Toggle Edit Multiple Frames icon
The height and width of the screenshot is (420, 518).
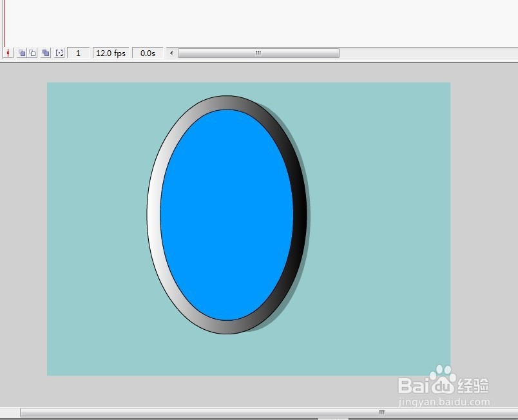pyautogui.click(x=46, y=53)
